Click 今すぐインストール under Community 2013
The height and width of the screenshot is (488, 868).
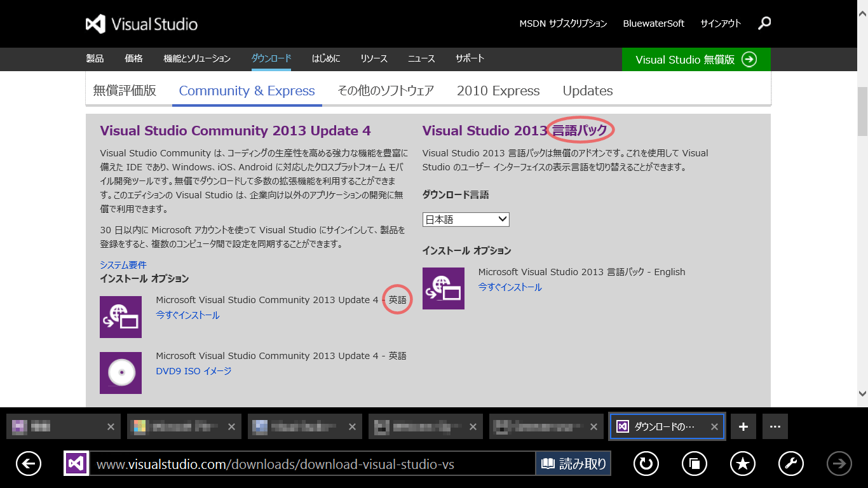tap(187, 315)
